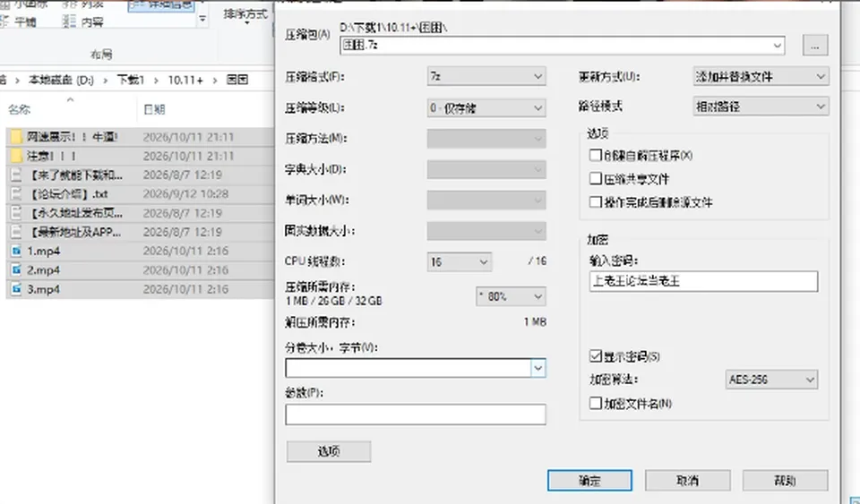Screen dimensions: 860x504
Task: Open CPU线程数 dropdown showing 16
Action: click(x=459, y=262)
